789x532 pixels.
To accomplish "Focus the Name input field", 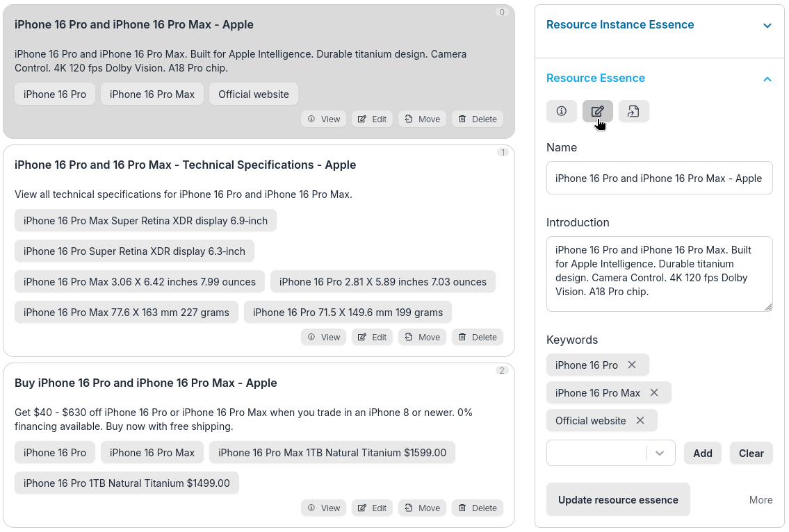I will (x=659, y=178).
